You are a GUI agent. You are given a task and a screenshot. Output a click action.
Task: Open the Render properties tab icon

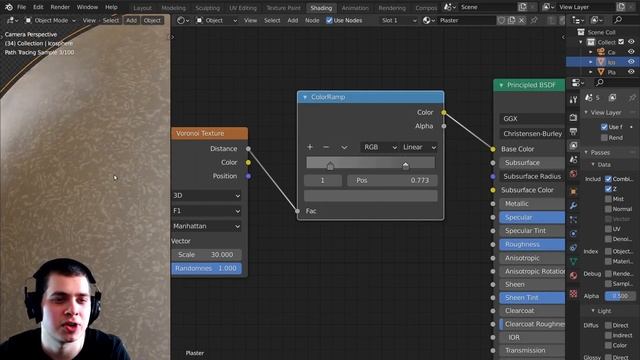click(x=573, y=118)
